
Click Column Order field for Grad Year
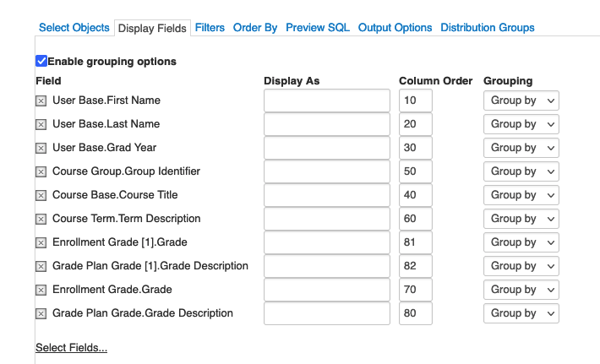coord(415,148)
